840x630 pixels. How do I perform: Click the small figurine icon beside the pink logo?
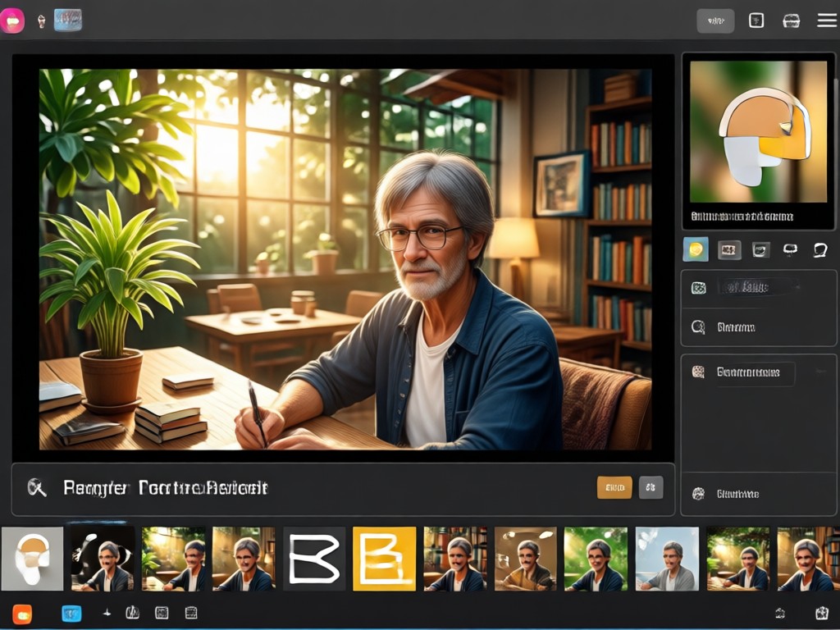[41, 21]
